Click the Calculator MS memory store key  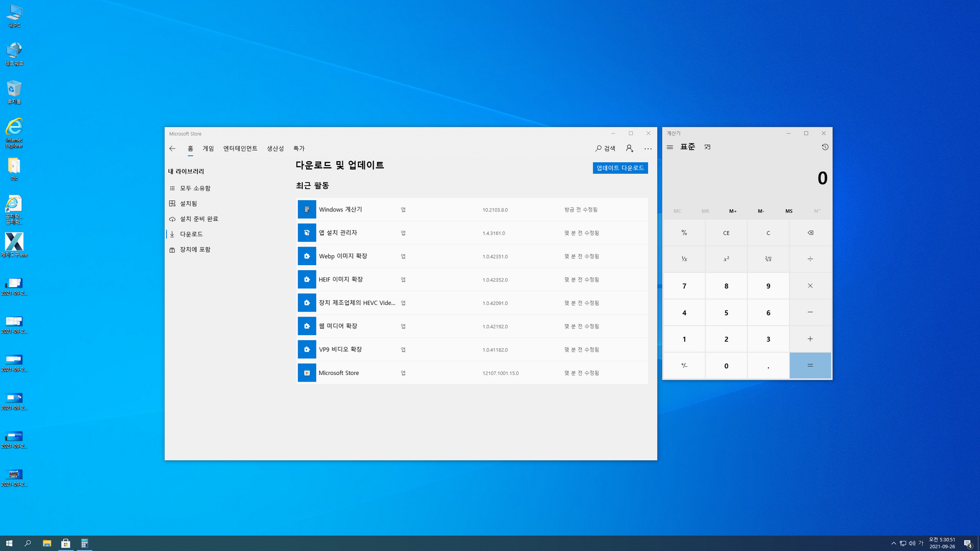click(x=789, y=211)
